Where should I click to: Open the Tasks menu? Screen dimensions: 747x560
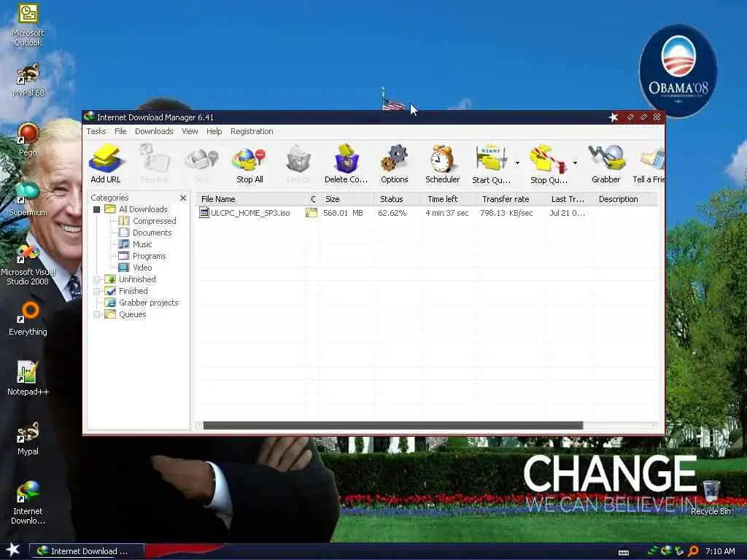pos(96,131)
